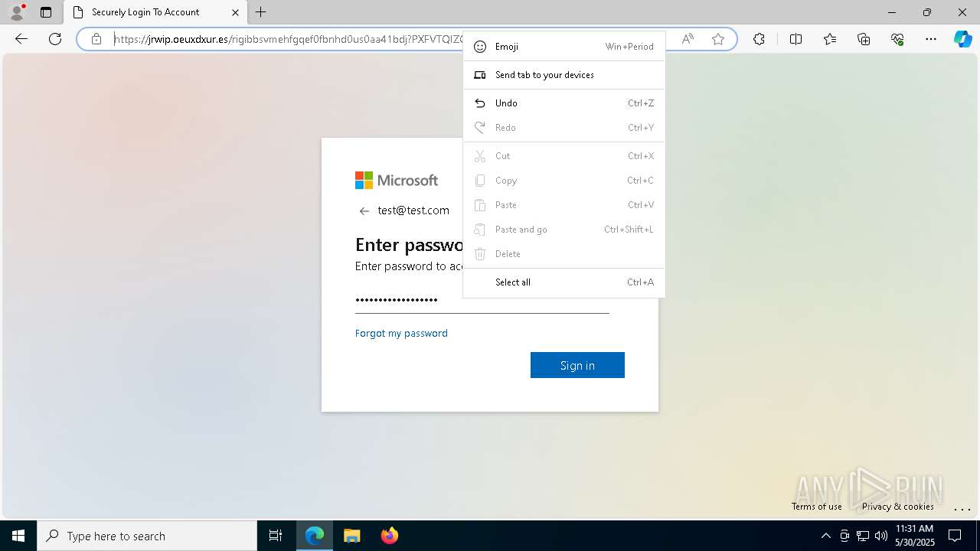This screenshot has width=980, height=551.
Task: Open File Explorer from the taskbar
Action: 351,536
